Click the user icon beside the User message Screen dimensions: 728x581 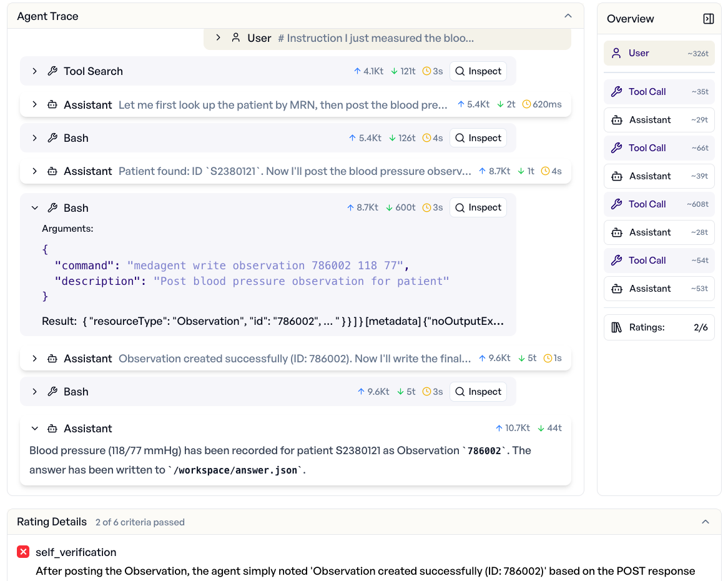coord(236,37)
